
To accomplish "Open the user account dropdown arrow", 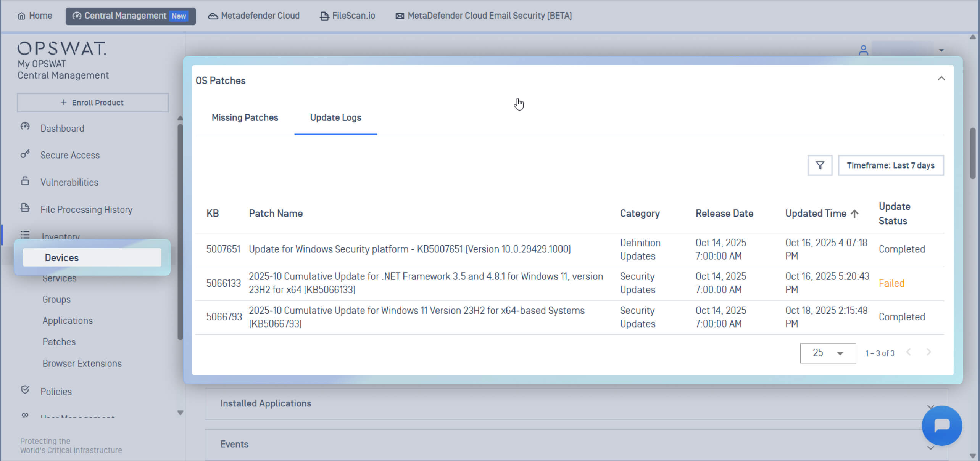I will click(941, 50).
